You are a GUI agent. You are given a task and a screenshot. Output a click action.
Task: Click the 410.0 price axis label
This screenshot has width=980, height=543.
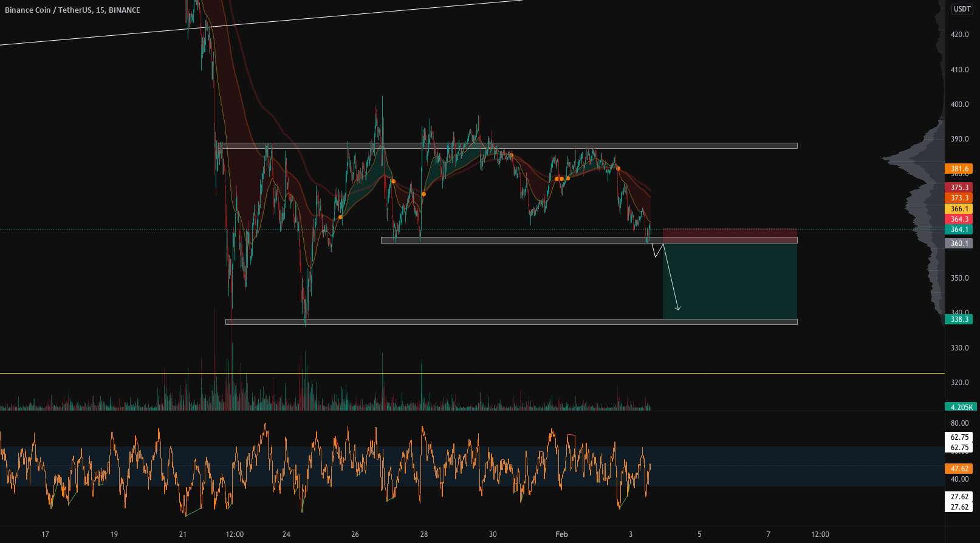coord(959,70)
